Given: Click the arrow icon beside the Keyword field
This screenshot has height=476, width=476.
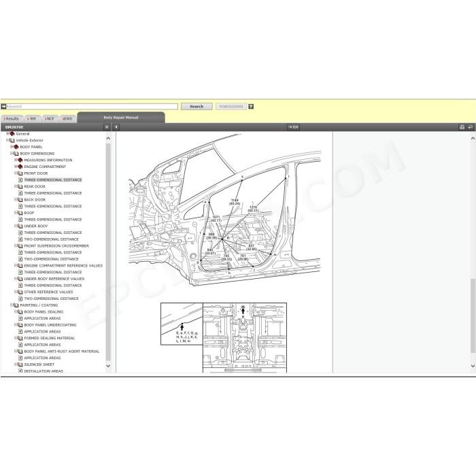Looking at the screenshot, I should 3,107.
